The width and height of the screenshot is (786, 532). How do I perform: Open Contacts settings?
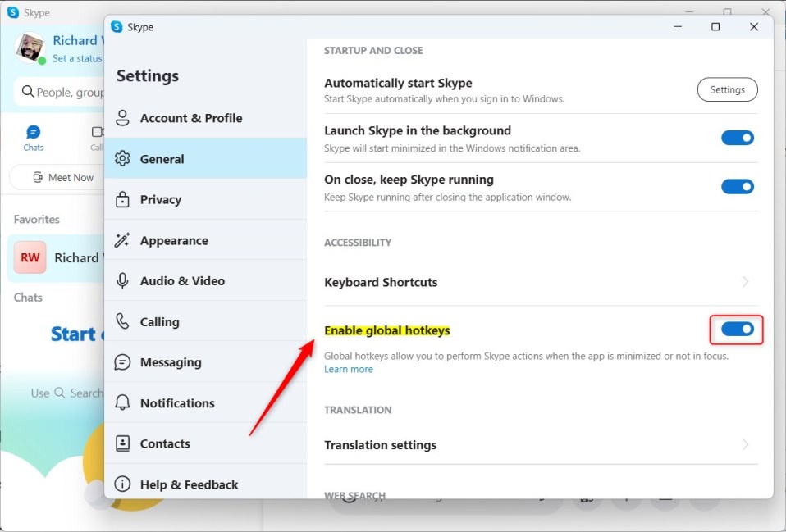(x=206, y=443)
